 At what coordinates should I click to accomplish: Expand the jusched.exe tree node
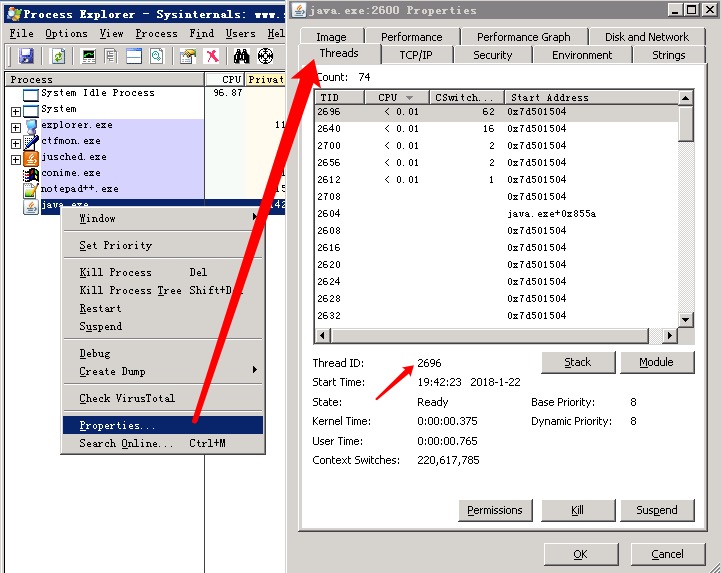pos(16,160)
